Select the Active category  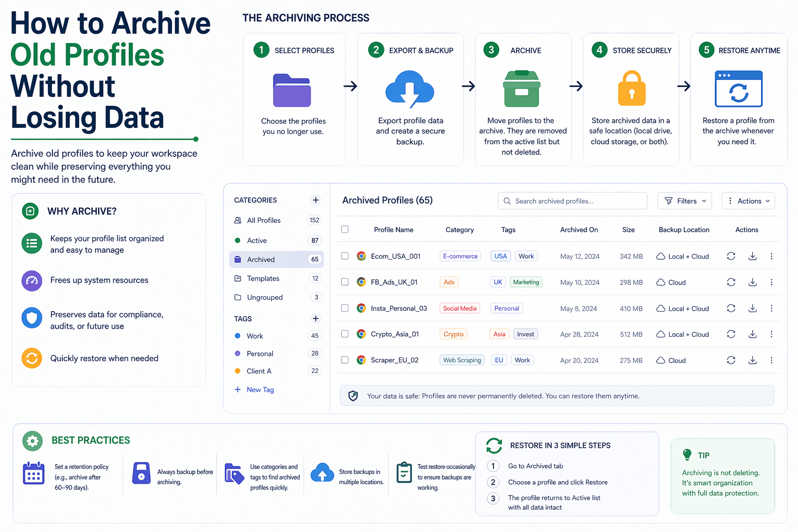[276, 241]
